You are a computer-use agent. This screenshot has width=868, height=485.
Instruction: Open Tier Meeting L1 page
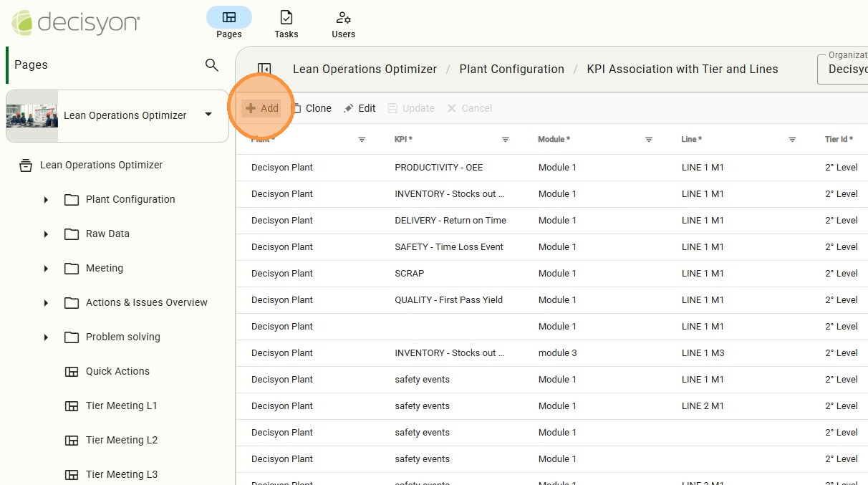121,405
